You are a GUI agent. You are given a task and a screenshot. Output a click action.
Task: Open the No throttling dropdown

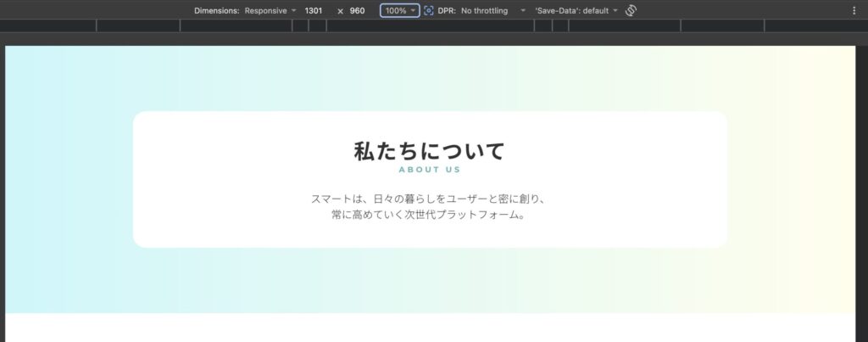[x=492, y=10]
